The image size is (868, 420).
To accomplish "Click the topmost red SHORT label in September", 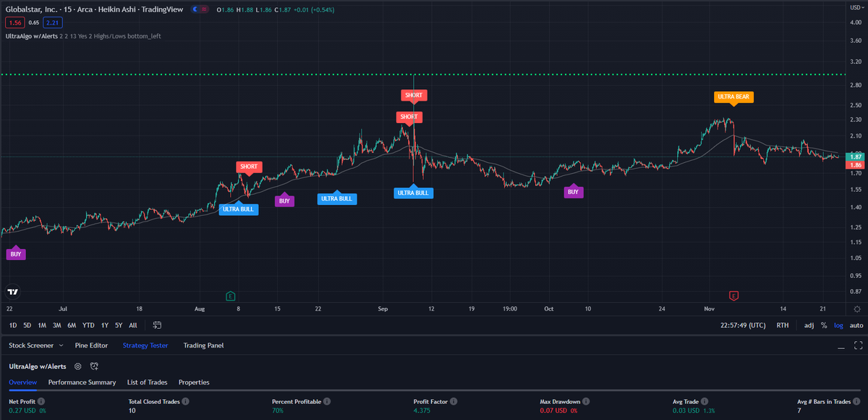I will point(414,95).
